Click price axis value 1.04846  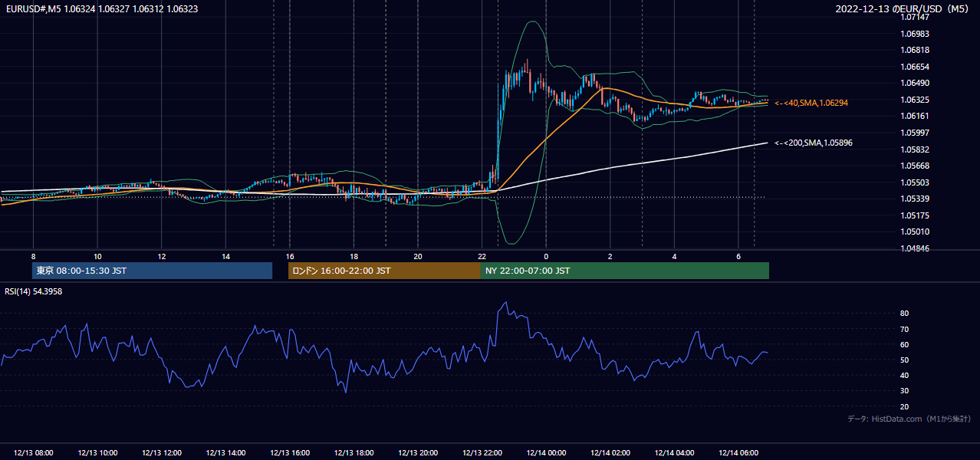point(916,248)
